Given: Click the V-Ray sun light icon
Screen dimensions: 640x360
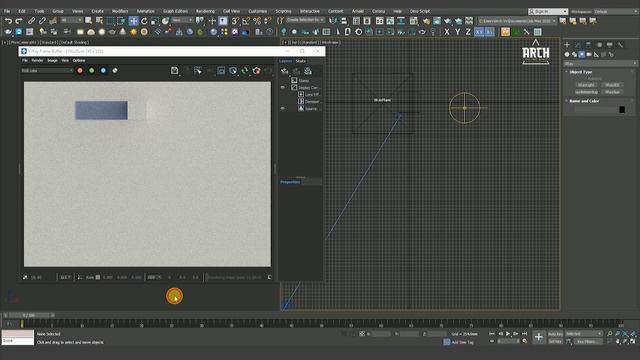Looking at the screenshot, I should click(x=133, y=32).
